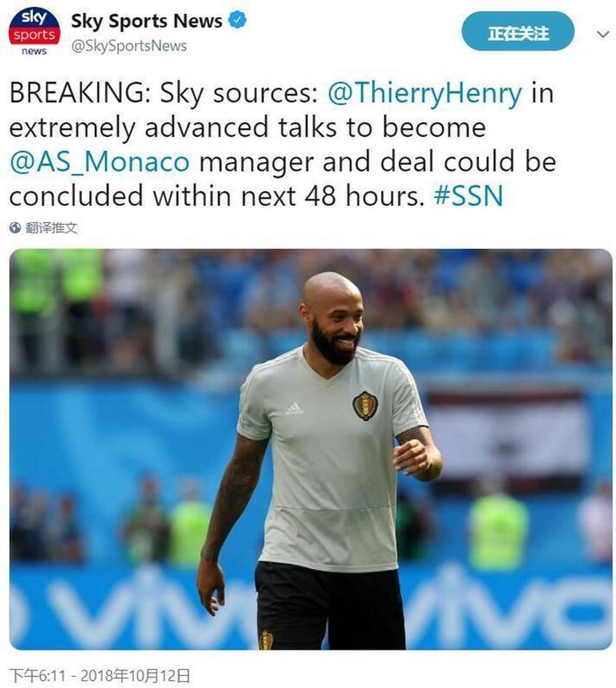Open the tweet timestamp 下午6:11

coord(37,675)
